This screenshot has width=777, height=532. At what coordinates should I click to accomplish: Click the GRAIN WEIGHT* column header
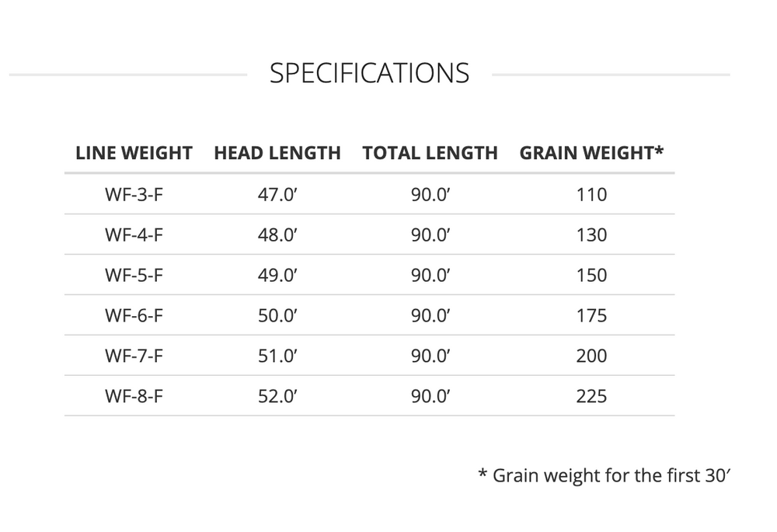click(591, 153)
